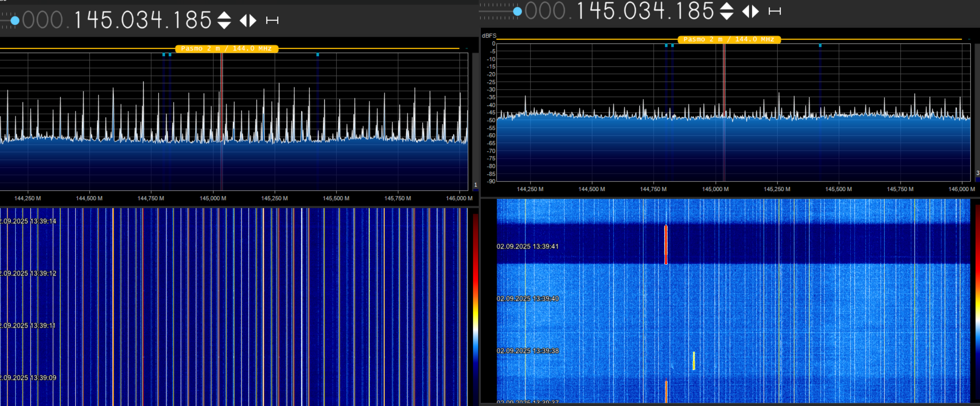This screenshot has height=406, width=980.
Task: Select the Pasmo 2 m band label, right window
Action: 729,39
